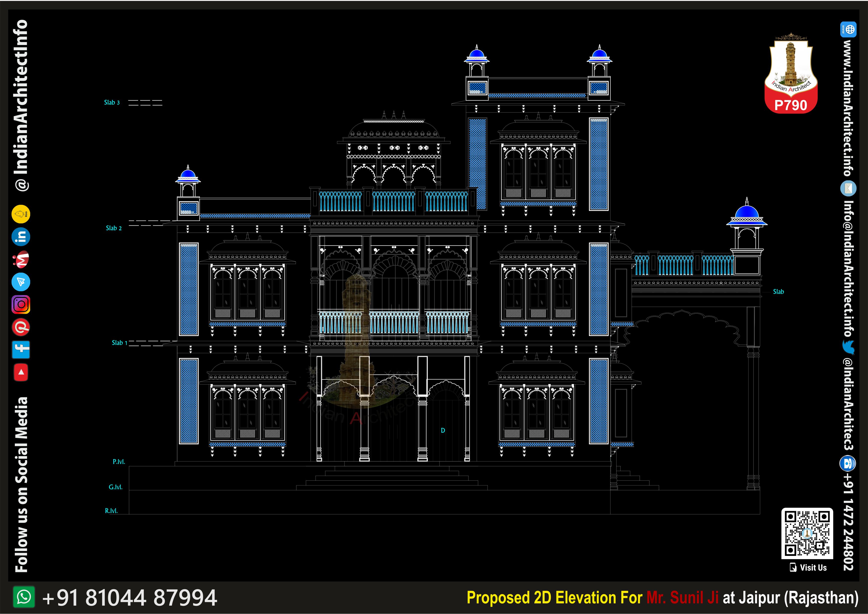Click the Pinterest icon
This screenshot has width=868, height=614.
point(21,327)
